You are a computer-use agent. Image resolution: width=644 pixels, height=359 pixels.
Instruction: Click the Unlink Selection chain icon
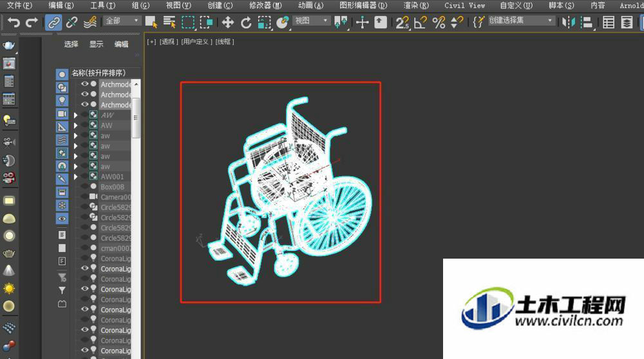click(71, 22)
